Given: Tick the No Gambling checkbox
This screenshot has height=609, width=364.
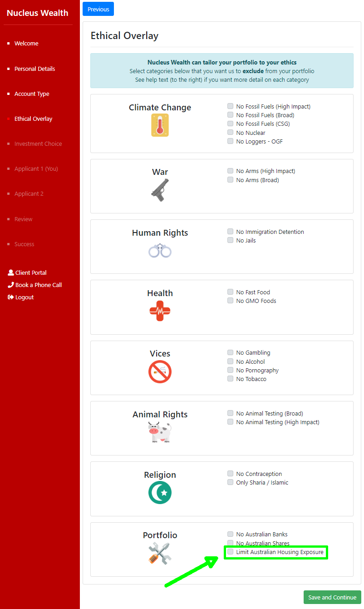Looking at the screenshot, I should pos(231,352).
